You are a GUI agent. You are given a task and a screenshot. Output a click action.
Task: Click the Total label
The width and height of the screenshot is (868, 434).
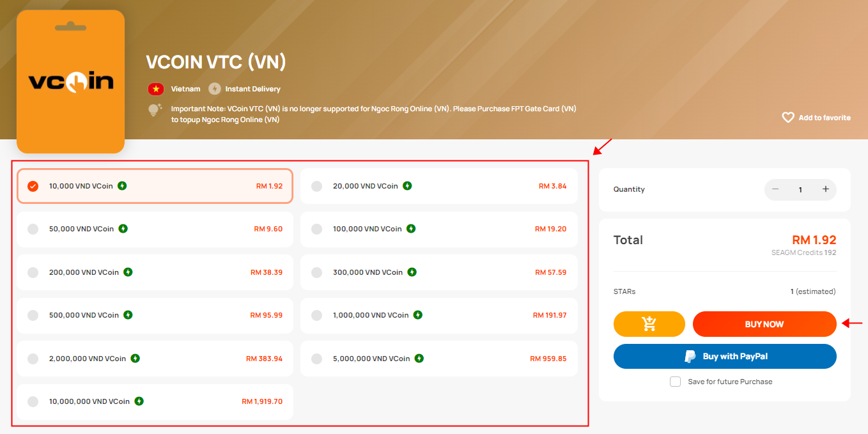click(628, 240)
